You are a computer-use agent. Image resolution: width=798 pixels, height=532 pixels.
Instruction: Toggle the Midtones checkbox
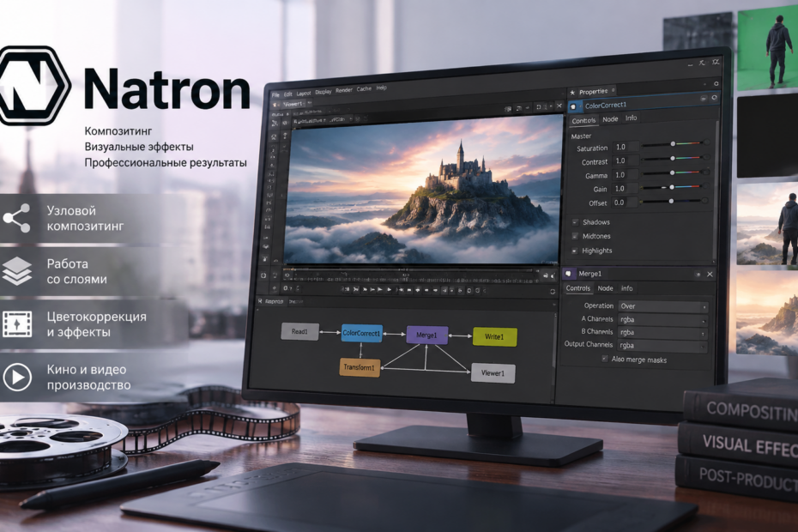tap(575, 236)
